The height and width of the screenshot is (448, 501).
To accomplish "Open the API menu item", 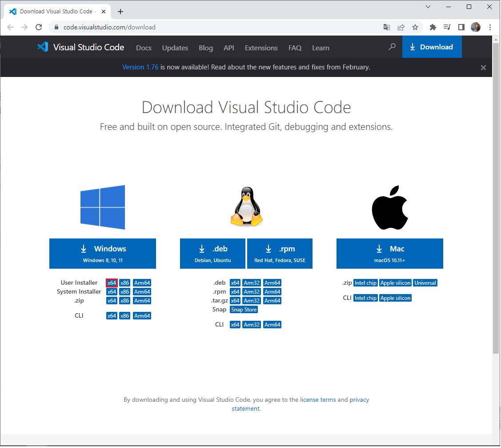I will click(x=229, y=48).
